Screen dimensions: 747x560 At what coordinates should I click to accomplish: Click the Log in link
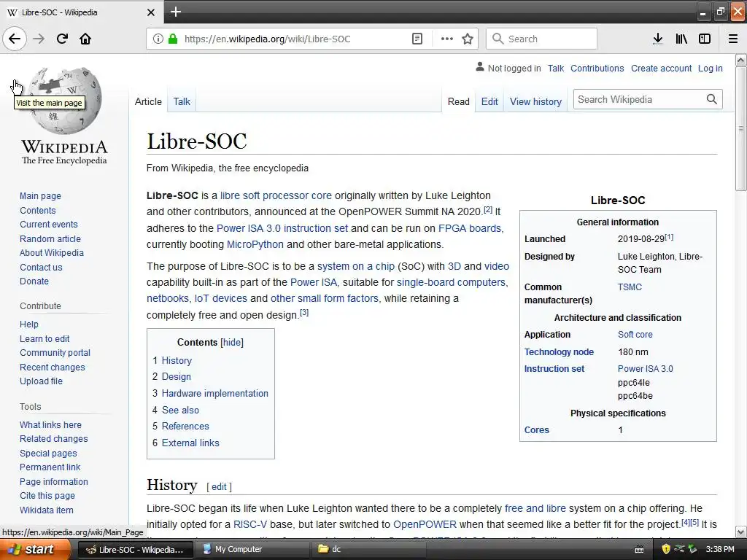pyautogui.click(x=710, y=68)
